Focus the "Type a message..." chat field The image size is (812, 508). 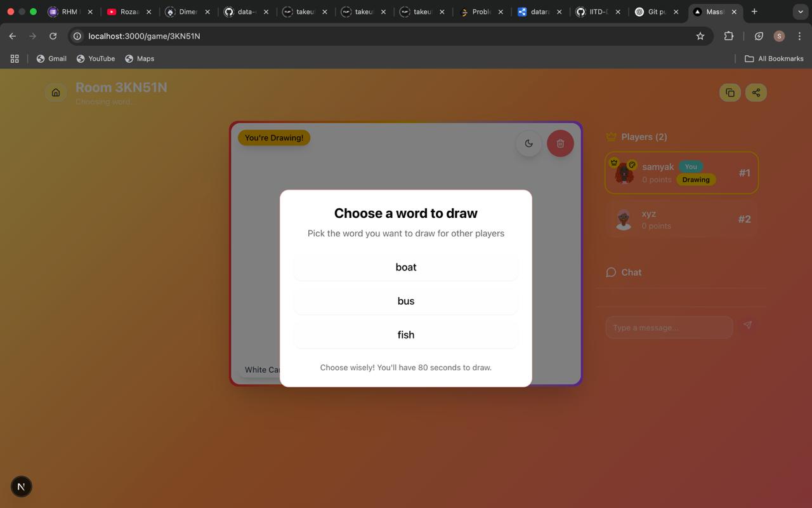[669, 328]
